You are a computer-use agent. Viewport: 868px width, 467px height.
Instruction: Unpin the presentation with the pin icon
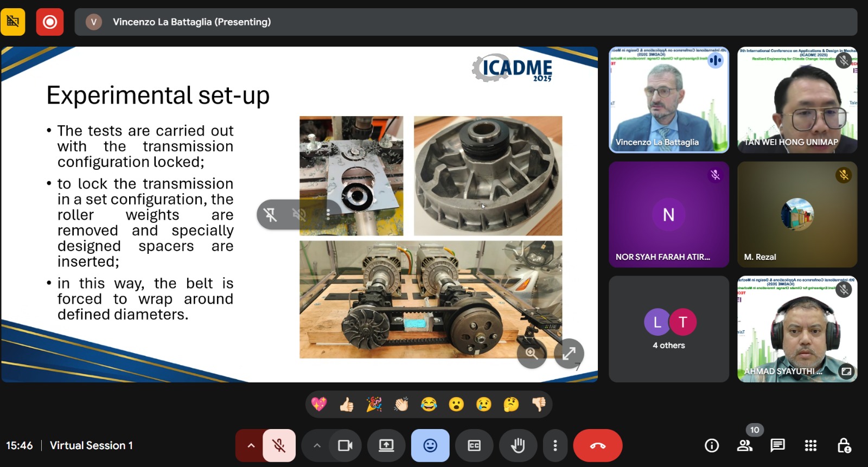click(x=270, y=215)
